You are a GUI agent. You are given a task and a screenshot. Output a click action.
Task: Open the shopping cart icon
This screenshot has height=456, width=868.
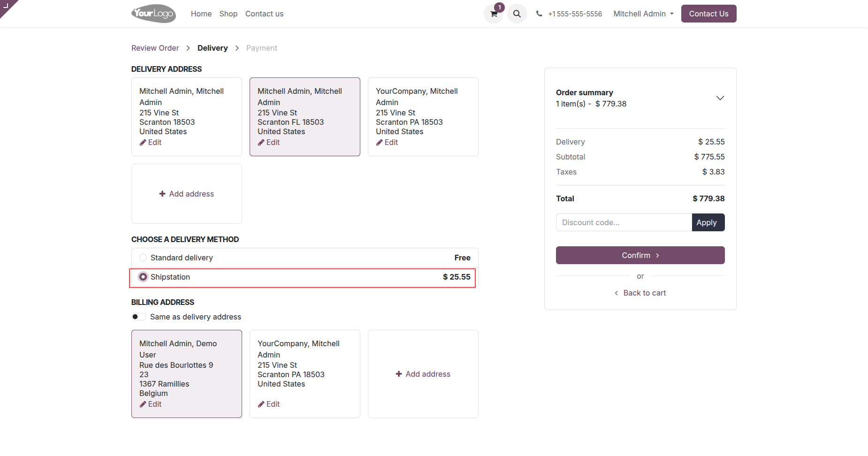494,14
